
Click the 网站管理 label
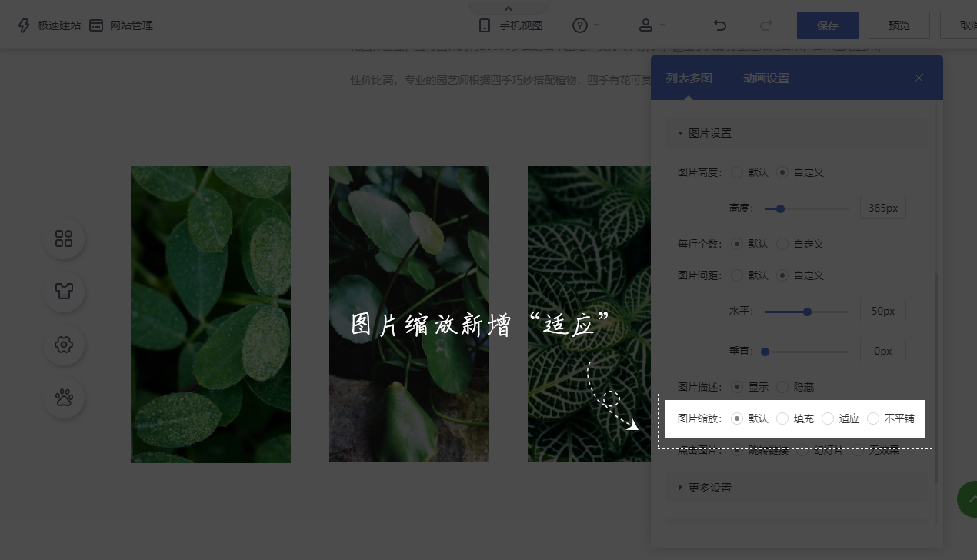(x=132, y=25)
